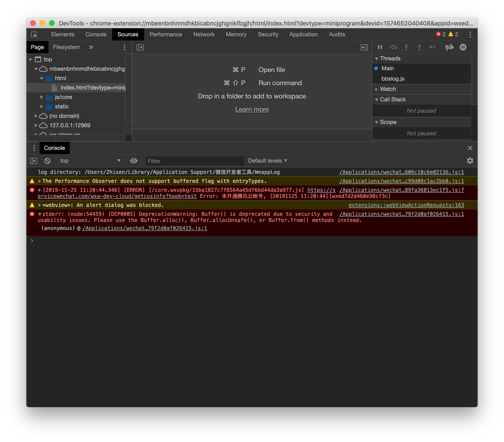Click the Learn more link
Viewport: 504px width, 442px height.
point(252,110)
